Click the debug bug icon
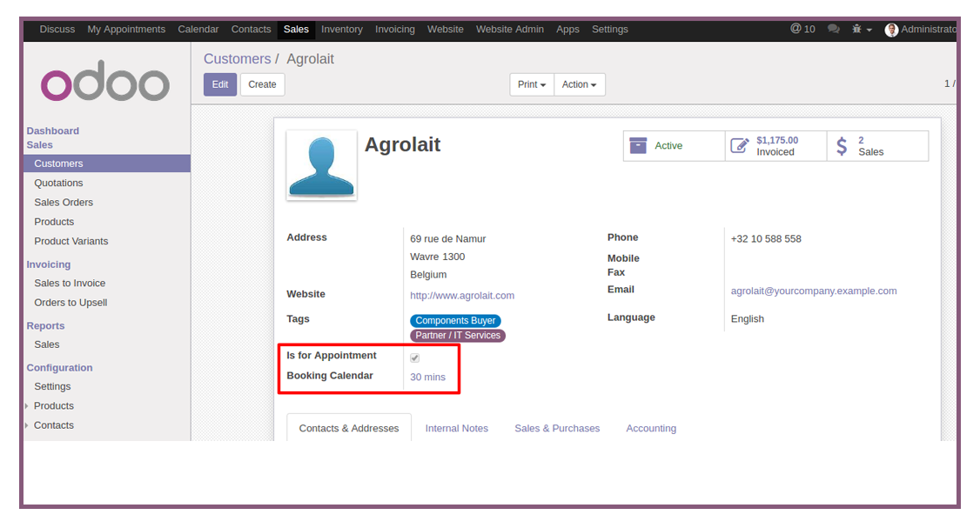The height and width of the screenshot is (528, 980). click(x=857, y=29)
